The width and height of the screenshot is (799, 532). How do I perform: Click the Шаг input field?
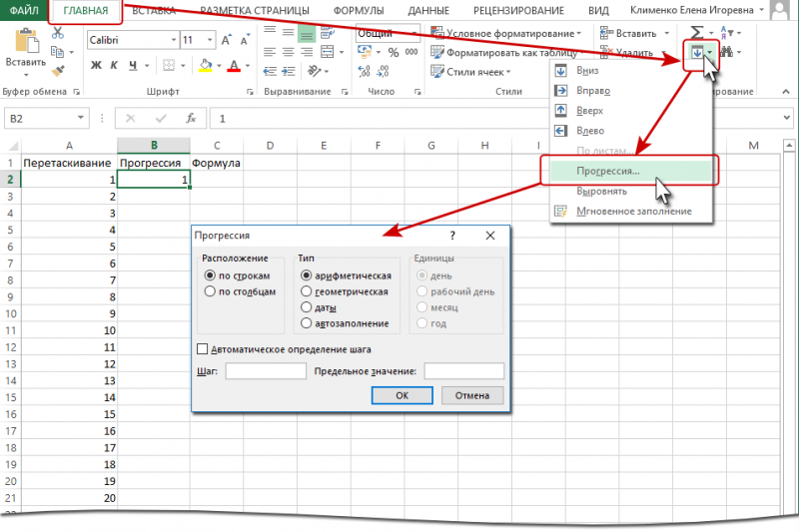(x=266, y=371)
